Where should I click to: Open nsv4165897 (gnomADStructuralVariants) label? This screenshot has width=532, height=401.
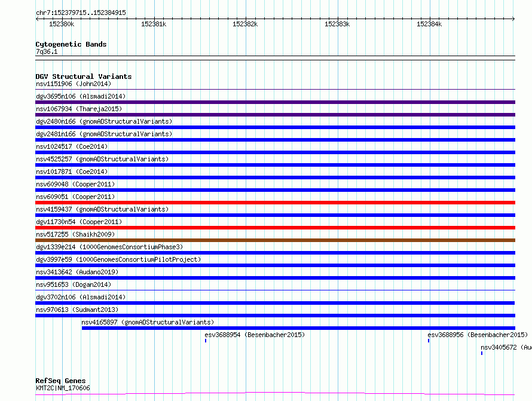(148, 322)
